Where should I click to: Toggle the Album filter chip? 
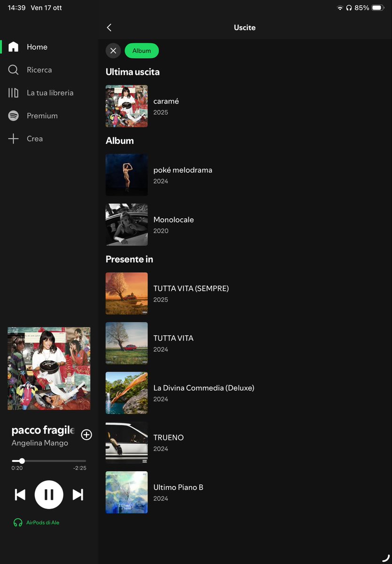(x=141, y=51)
